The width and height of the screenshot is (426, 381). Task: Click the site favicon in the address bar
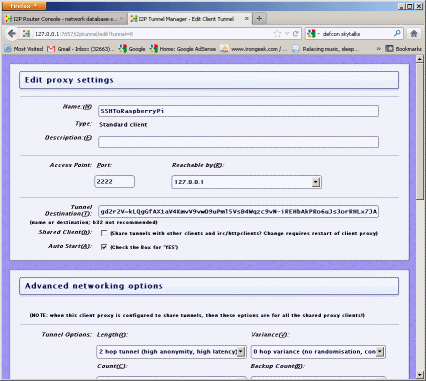pos(26,34)
